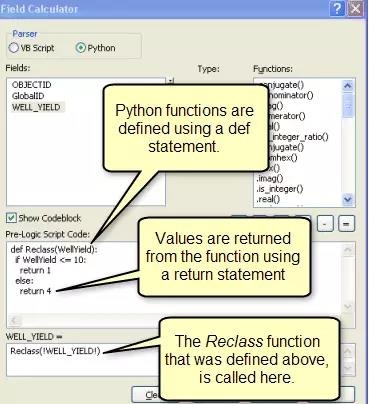Click the minus operator button
This screenshot has height=404, width=369.
tap(325, 223)
